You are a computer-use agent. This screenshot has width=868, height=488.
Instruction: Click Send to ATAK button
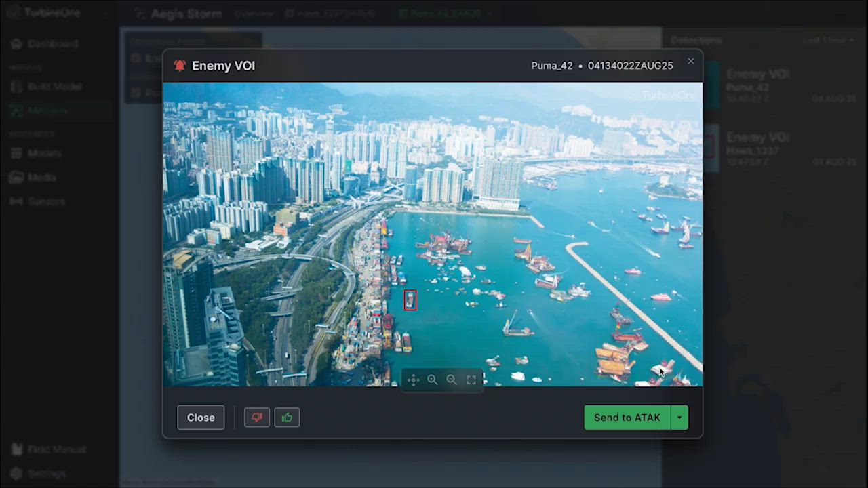[x=627, y=418]
